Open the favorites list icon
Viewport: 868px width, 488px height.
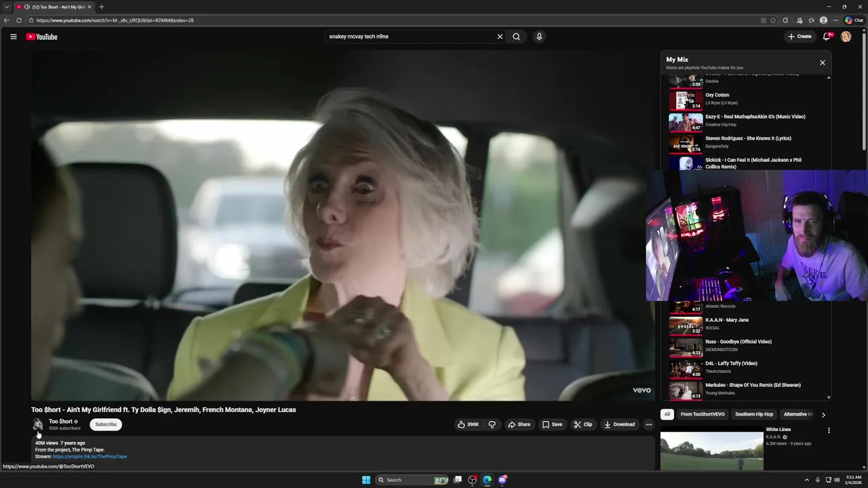(811, 20)
